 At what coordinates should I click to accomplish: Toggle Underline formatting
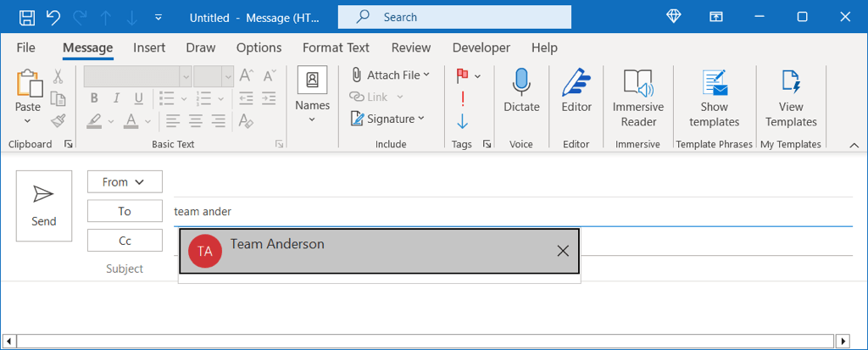pyautogui.click(x=137, y=98)
